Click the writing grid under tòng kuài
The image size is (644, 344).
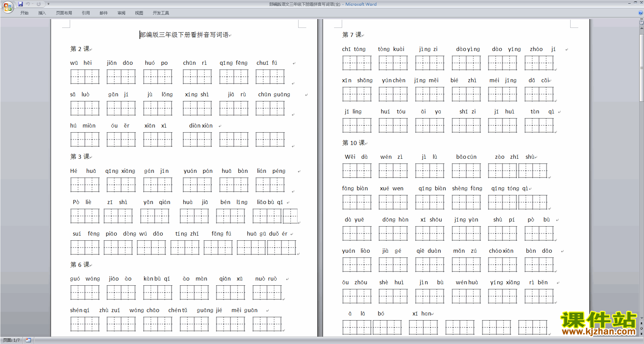pos(393,63)
